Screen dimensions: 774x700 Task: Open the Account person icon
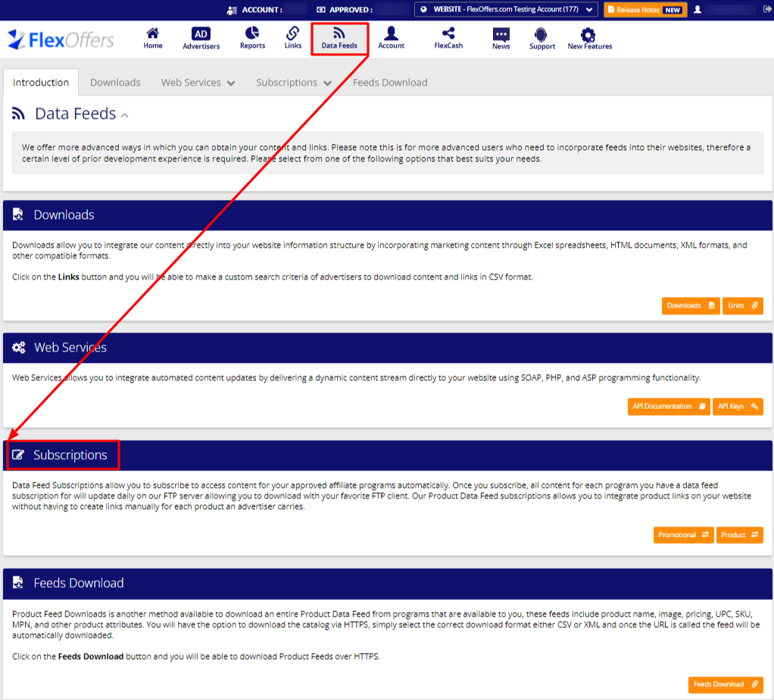pyautogui.click(x=391, y=33)
